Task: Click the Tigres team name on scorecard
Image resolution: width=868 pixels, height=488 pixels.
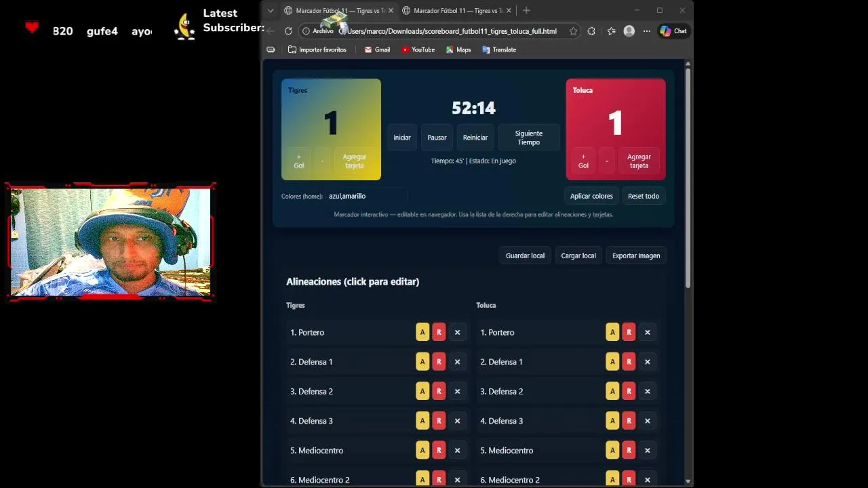Action: pos(298,90)
